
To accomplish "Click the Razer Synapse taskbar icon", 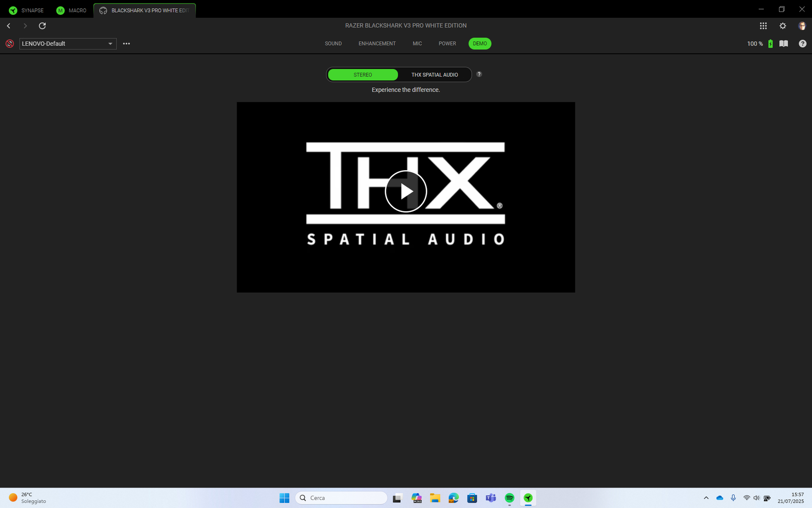I will click(x=528, y=498).
